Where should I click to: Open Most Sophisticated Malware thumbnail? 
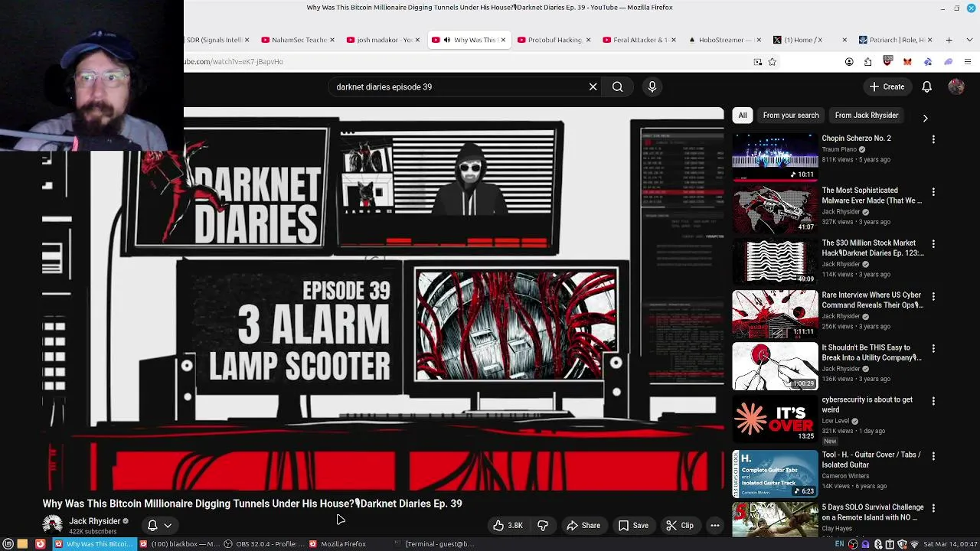pyautogui.click(x=775, y=208)
